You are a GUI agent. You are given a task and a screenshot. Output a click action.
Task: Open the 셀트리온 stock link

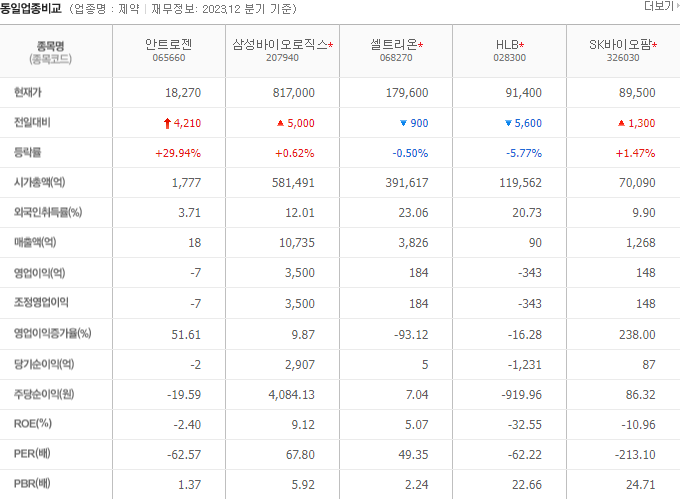coord(393,44)
